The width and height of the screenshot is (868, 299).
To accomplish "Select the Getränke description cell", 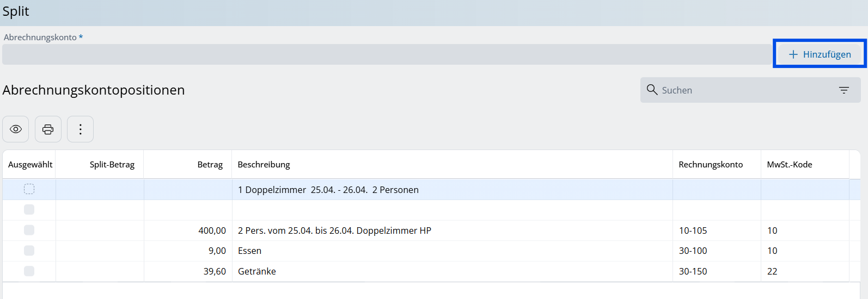I will (452, 271).
